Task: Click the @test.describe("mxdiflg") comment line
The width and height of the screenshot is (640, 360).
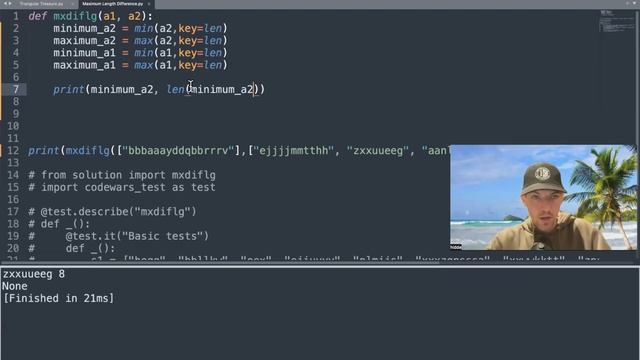Action: pos(113,212)
